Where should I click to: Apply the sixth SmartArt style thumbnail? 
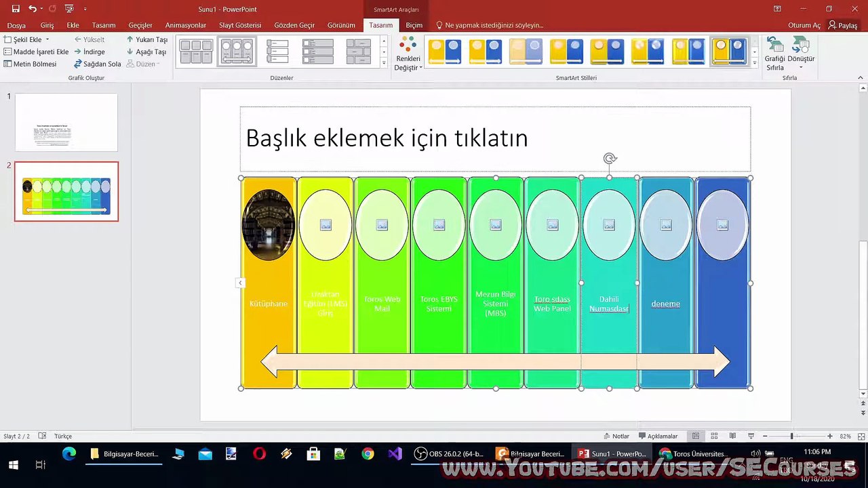click(648, 52)
